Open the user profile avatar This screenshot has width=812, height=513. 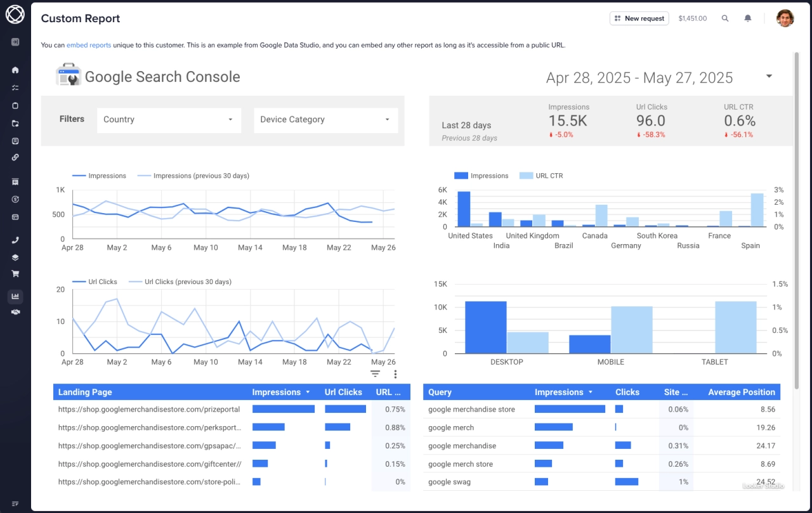[785, 18]
